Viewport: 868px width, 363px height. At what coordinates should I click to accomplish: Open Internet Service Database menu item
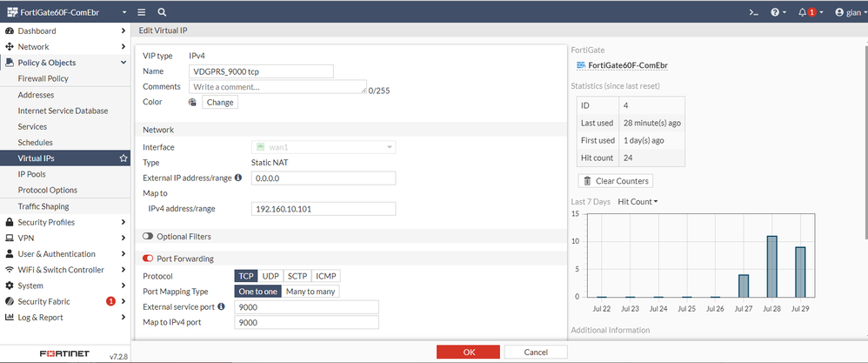pyautogui.click(x=65, y=111)
